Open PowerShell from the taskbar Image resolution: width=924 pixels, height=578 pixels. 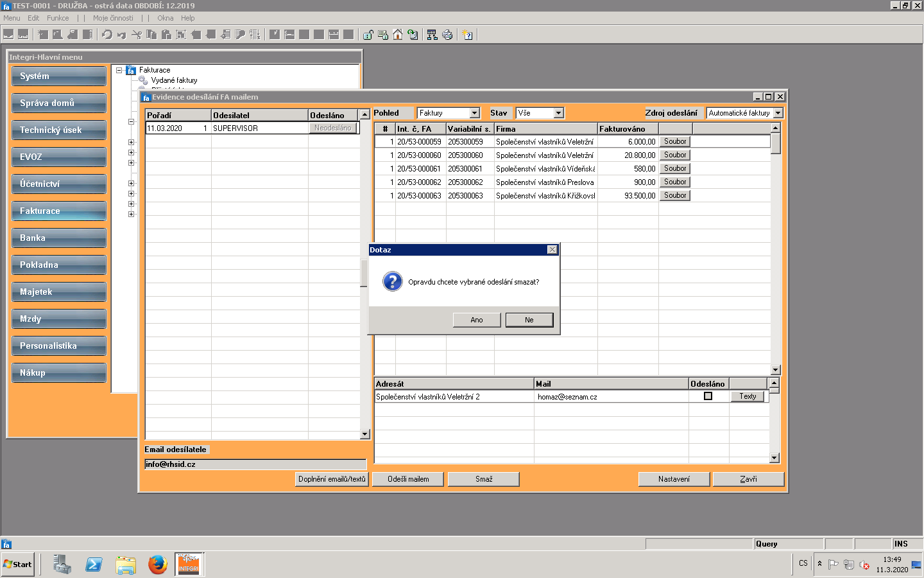click(x=94, y=565)
